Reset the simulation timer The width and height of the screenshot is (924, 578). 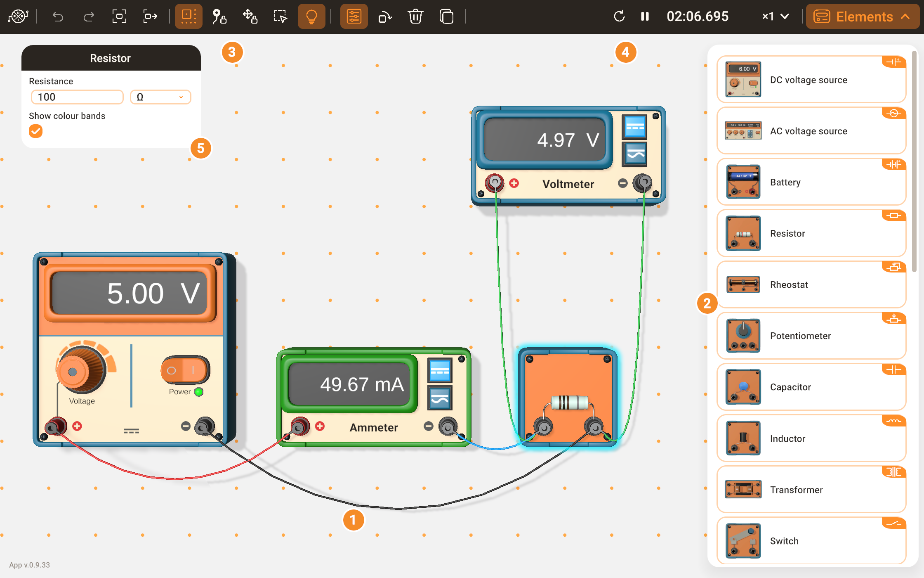point(619,17)
